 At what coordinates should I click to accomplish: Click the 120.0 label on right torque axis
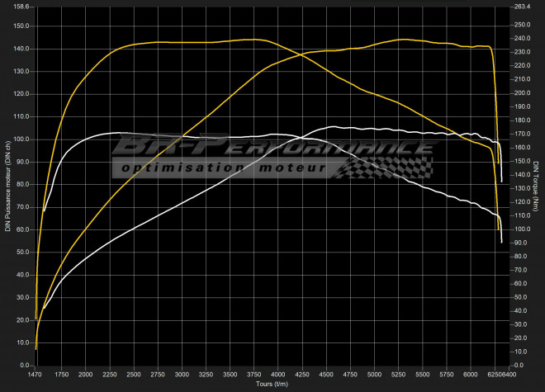(x=521, y=201)
